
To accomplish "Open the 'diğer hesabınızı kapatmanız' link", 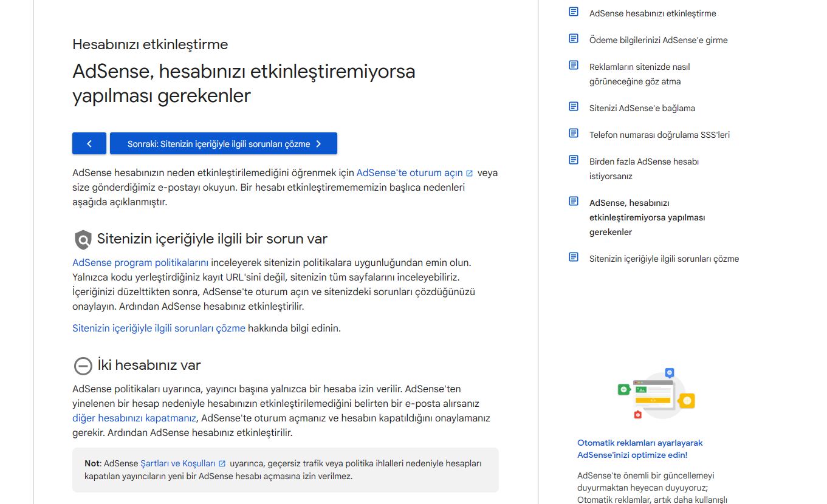I will [134, 418].
